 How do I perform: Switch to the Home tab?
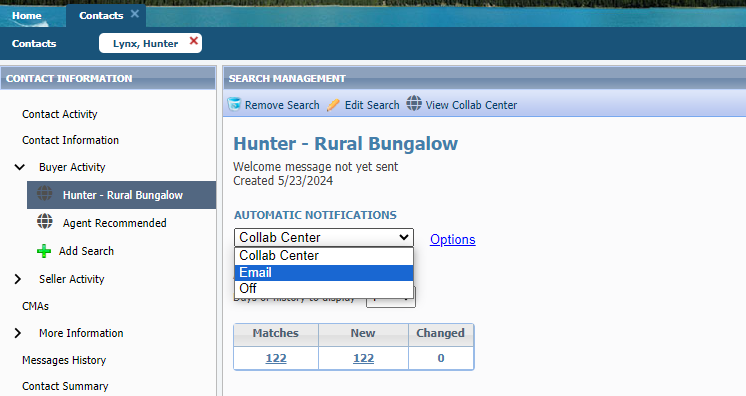coord(27,16)
